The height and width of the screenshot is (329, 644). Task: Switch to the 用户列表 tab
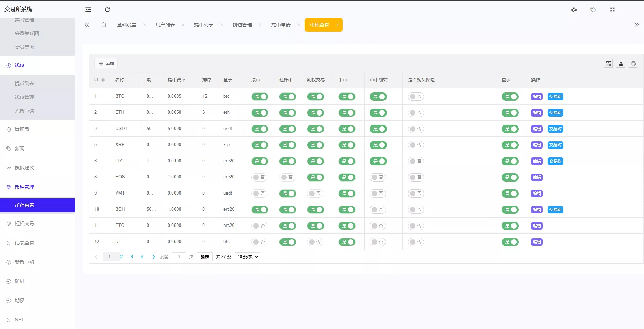(x=165, y=25)
